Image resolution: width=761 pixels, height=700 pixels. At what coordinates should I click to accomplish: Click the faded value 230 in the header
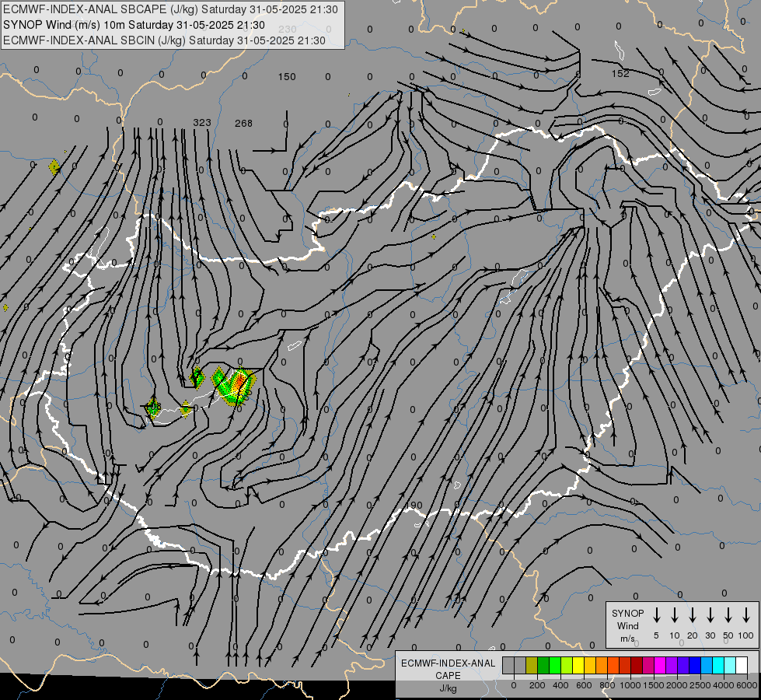coord(288,29)
